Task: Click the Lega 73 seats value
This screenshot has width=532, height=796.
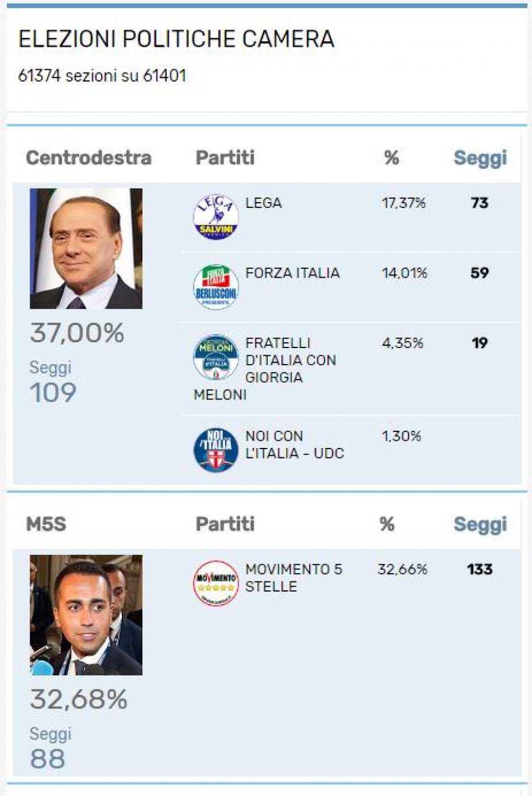Action: pos(479,203)
